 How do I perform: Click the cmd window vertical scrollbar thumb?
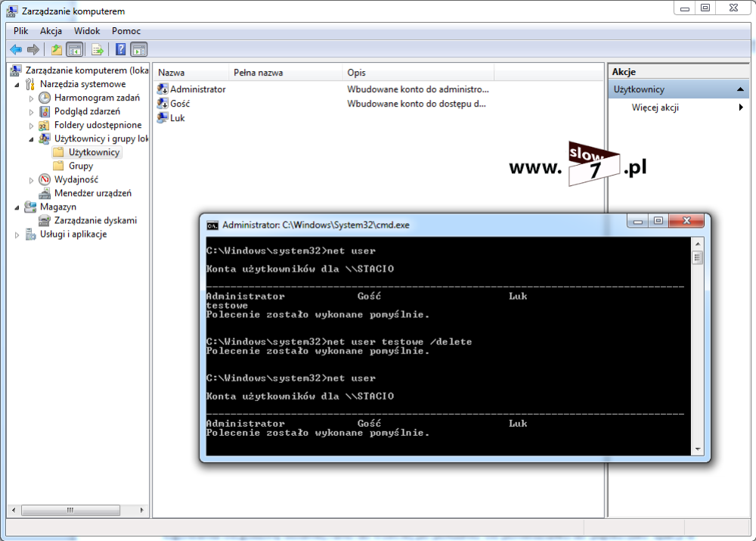(x=698, y=257)
